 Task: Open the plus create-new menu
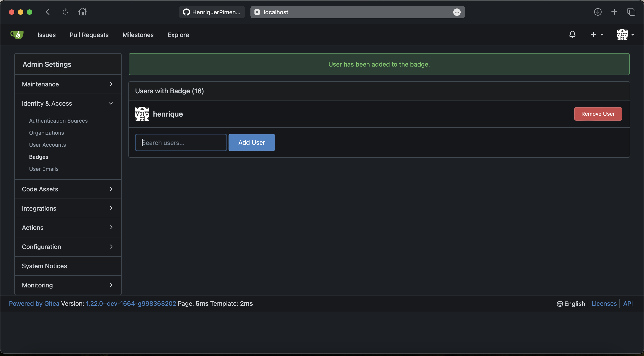click(x=597, y=34)
